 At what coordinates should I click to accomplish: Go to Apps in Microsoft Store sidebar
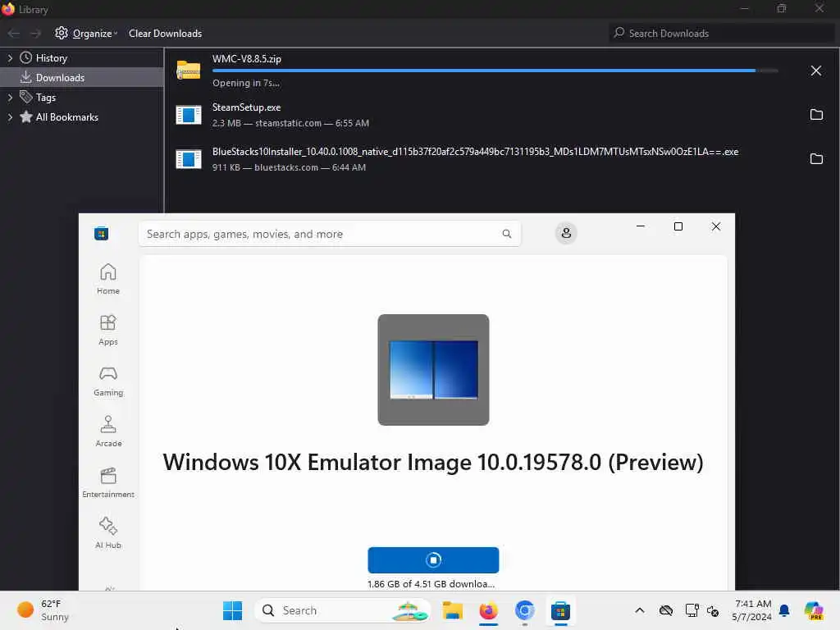point(108,330)
